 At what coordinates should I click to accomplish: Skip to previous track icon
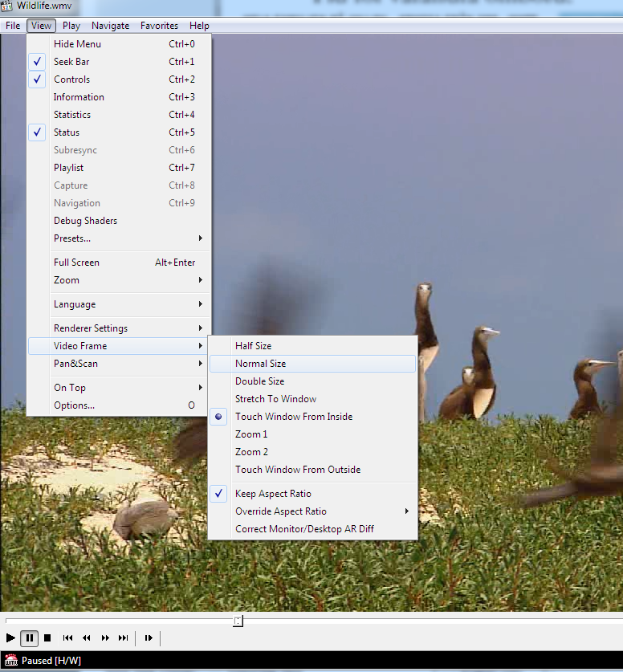[x=68, y=638]
